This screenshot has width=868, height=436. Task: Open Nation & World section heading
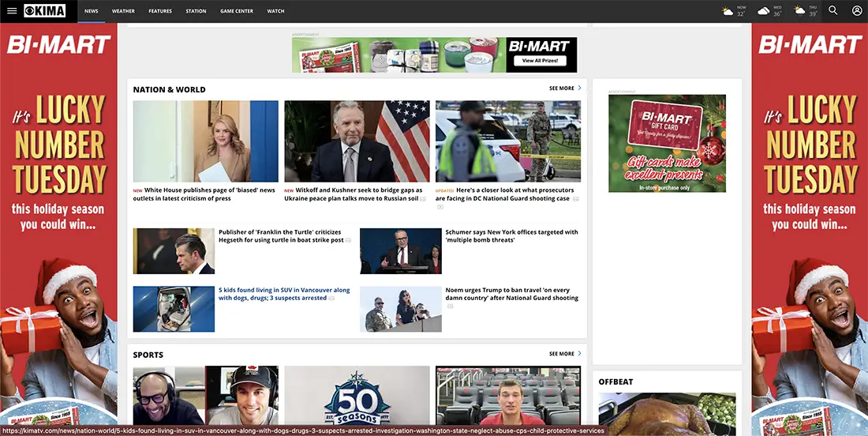coord(169,89)
